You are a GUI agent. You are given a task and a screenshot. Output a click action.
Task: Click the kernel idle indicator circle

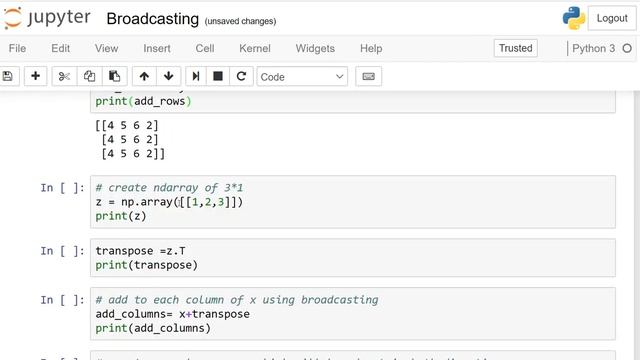tap(627, 49)
